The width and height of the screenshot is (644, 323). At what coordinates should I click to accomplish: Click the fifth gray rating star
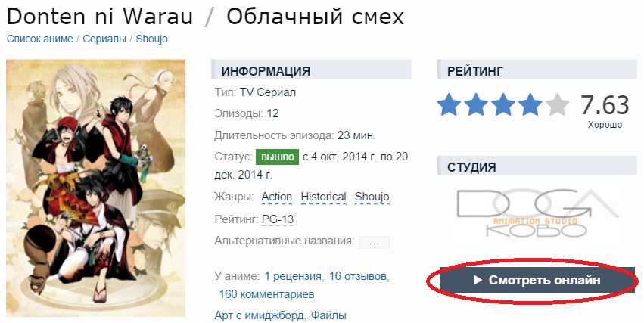[557, 104]
